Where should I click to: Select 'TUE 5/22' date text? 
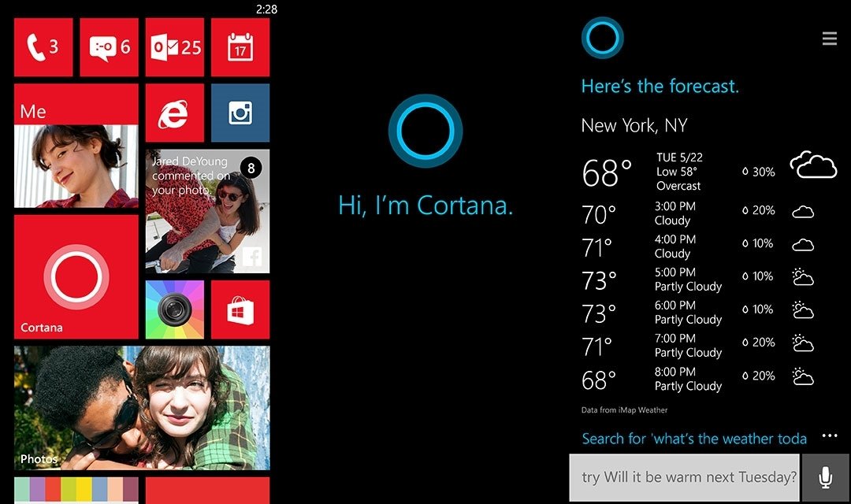(x=679, y=157)
